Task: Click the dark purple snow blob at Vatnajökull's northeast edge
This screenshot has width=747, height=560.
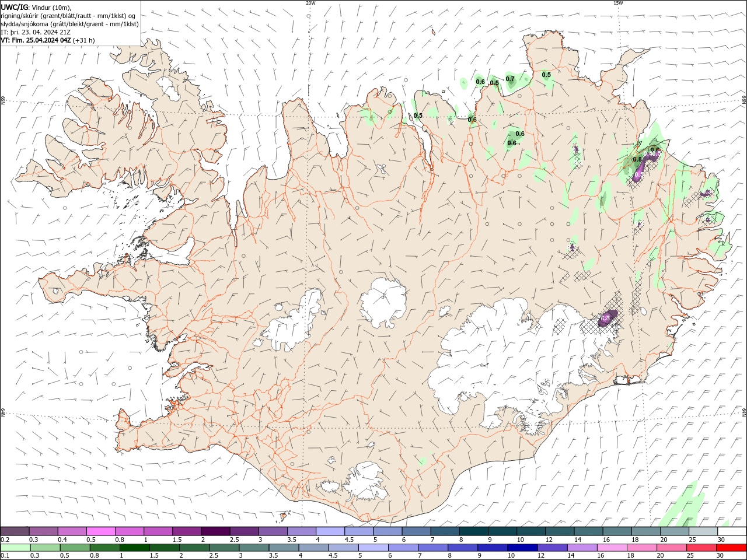Action: tap(608, 318)
